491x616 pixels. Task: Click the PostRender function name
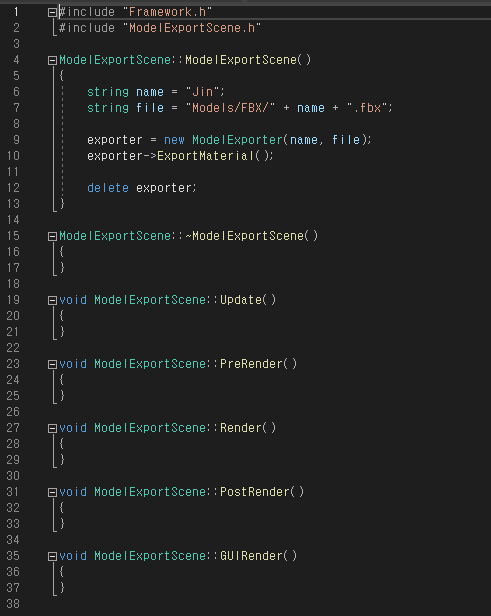coord(255,492)
